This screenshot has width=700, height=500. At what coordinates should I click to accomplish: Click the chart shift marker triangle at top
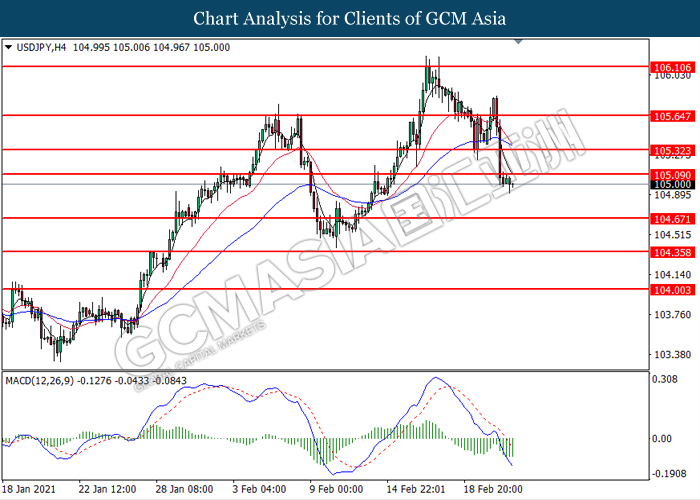coord(518,42)
